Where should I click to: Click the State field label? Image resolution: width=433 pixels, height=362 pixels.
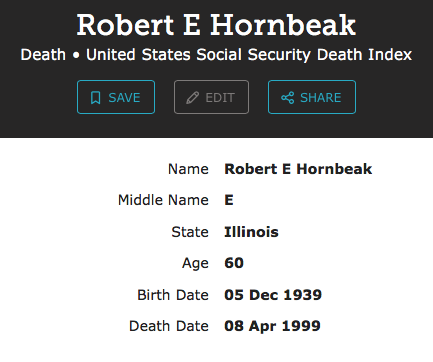[190, 232]
